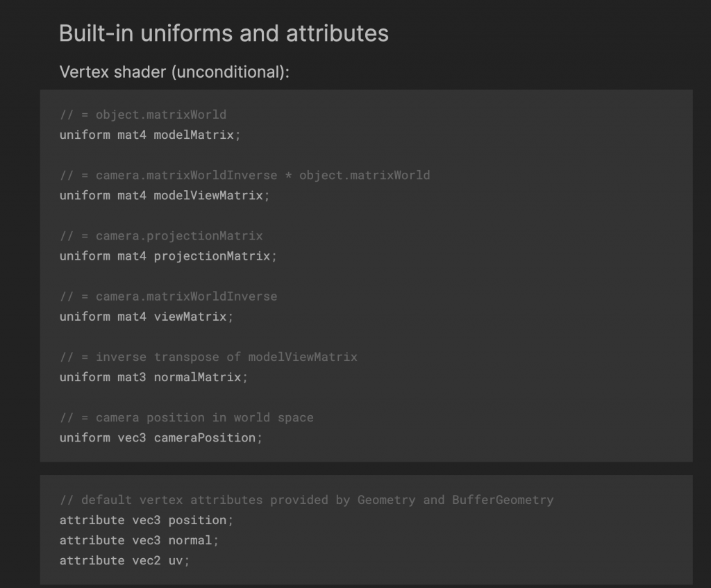Click the viewMatrix uniform name
Image resolution: width=711 pixels, height=588 pixels.
pos(190,317)
